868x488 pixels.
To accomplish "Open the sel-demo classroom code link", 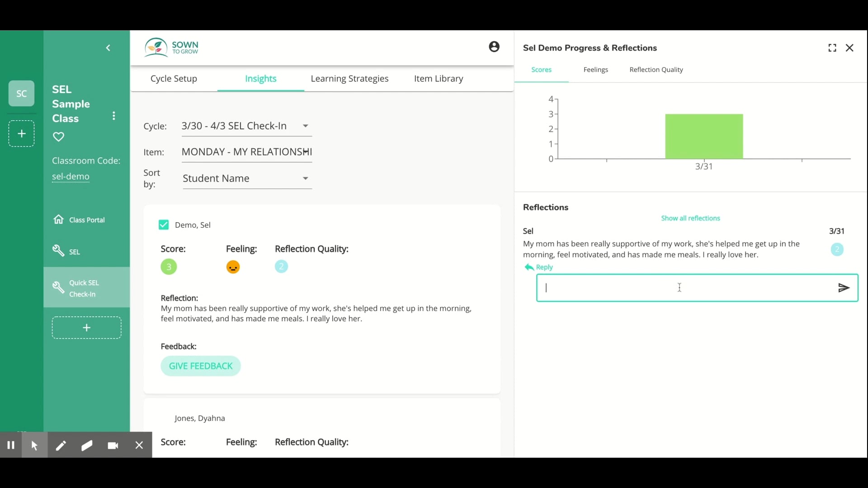I will [x=71, y=177].
